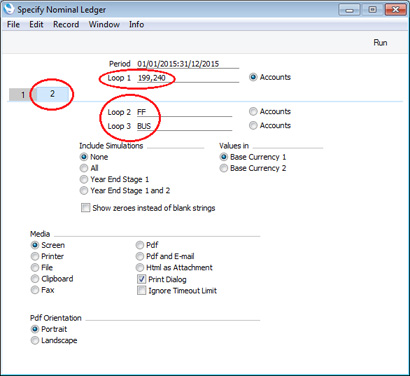Select All under Include Simulations
410x376 pixels.
[84, 168]
